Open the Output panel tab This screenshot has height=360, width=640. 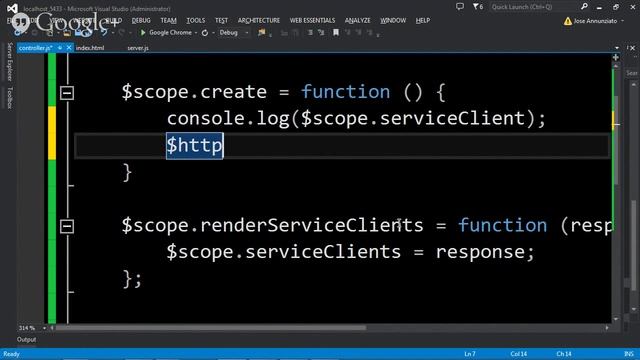pyautogui.click(x=27, y=340)
